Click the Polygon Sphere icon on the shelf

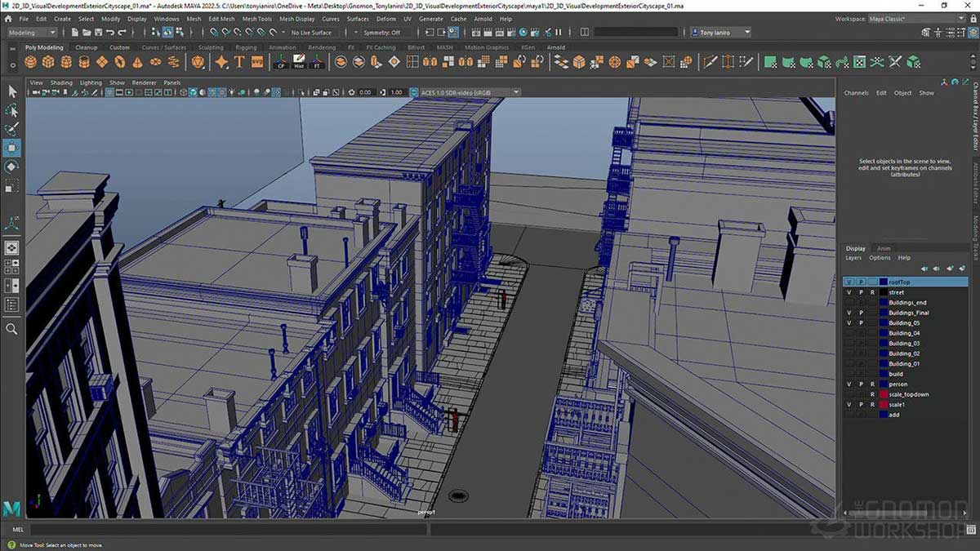click(x=30, y=61)
